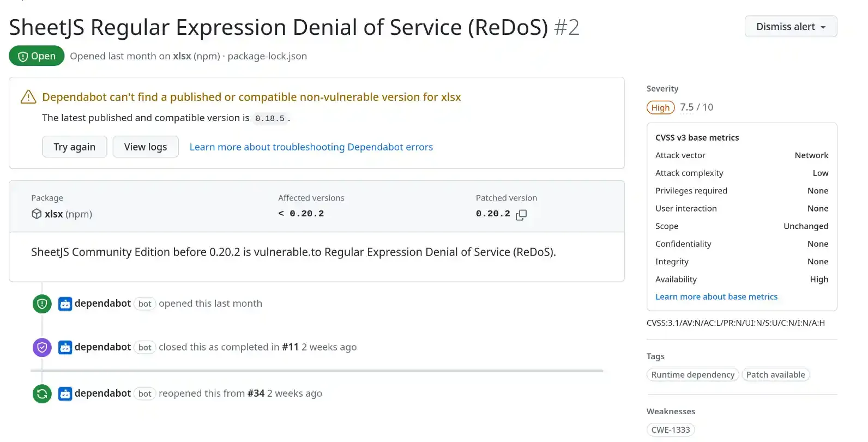Viewport: 868px width, 442px height.
Task: Click the green Open status badge
Action: coord(37,56)
